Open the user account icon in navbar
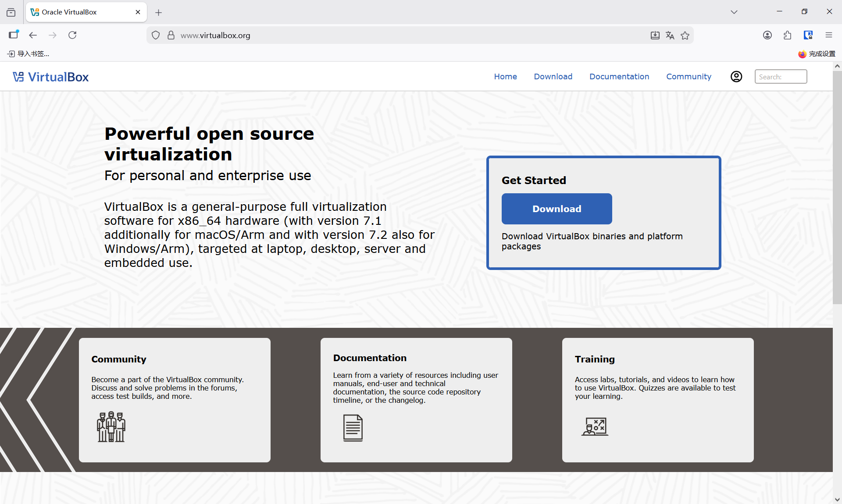 (x=736, y=77)
